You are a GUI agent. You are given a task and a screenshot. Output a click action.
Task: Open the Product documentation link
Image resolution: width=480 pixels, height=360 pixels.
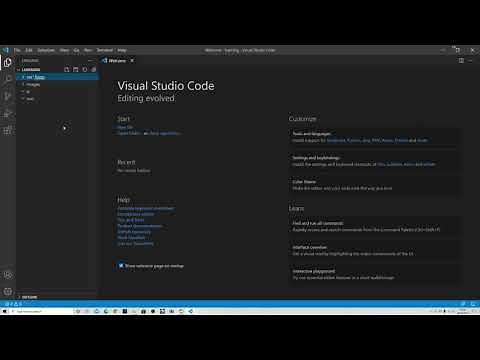tap(140, 226)
